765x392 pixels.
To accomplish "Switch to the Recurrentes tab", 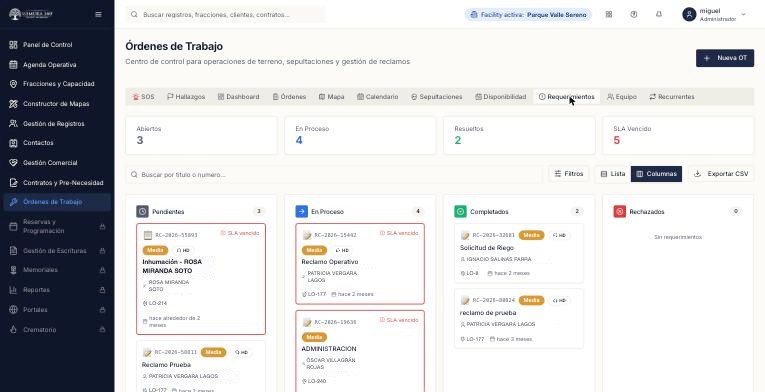I will [672, 97].
